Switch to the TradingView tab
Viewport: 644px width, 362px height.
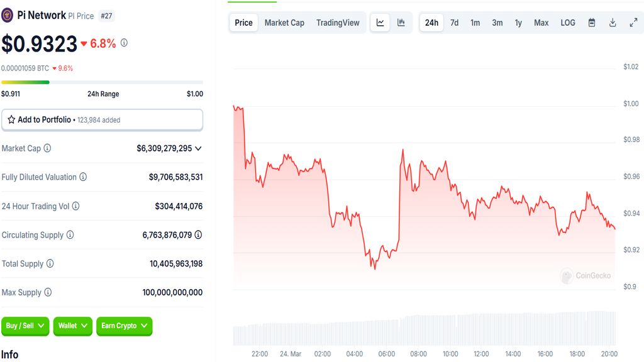338,23
